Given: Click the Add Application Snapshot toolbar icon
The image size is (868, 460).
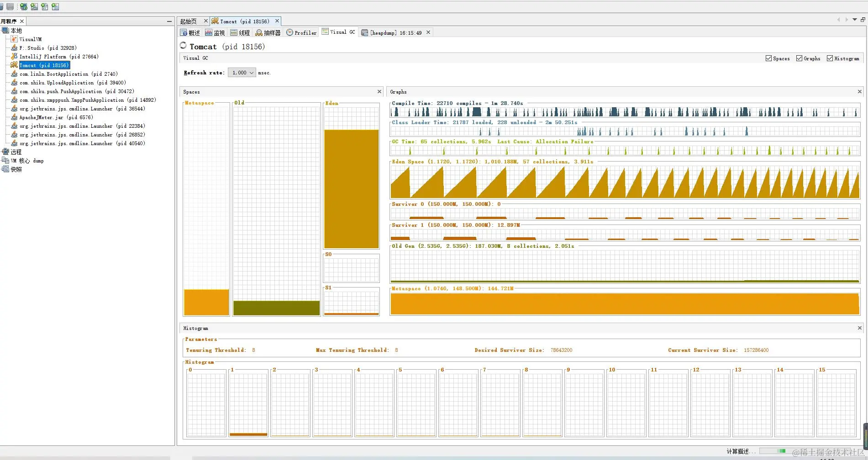Looking at the screenshot, I should point(55,6).
